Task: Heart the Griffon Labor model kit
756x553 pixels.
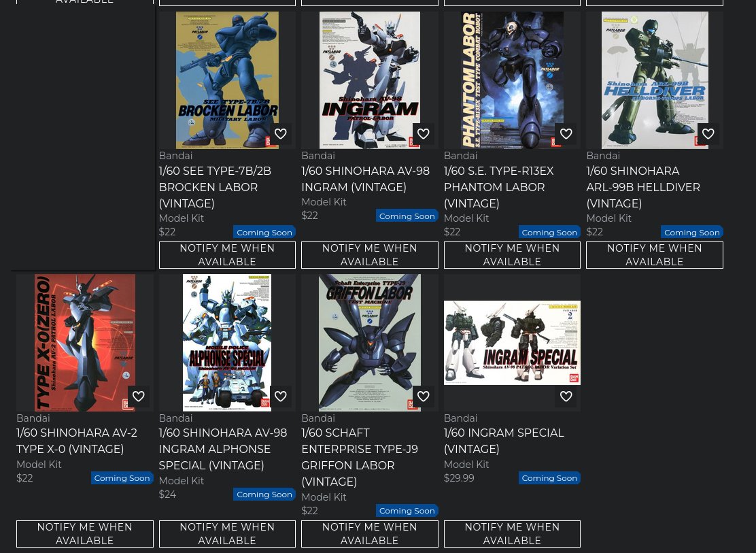Action: point(424,396)
